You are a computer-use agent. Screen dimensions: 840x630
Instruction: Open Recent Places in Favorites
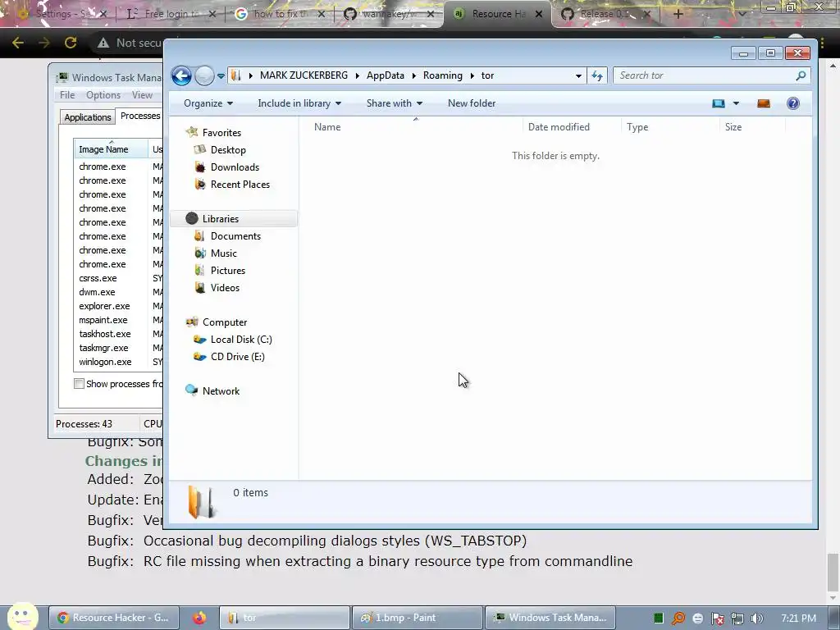pyautogui.click(x=240, y=185)
